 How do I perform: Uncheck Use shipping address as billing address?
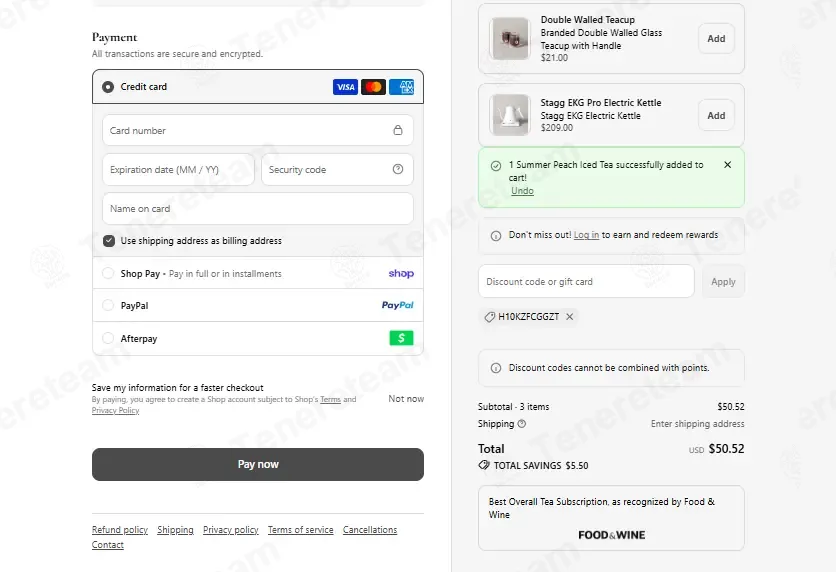point(109,240)
